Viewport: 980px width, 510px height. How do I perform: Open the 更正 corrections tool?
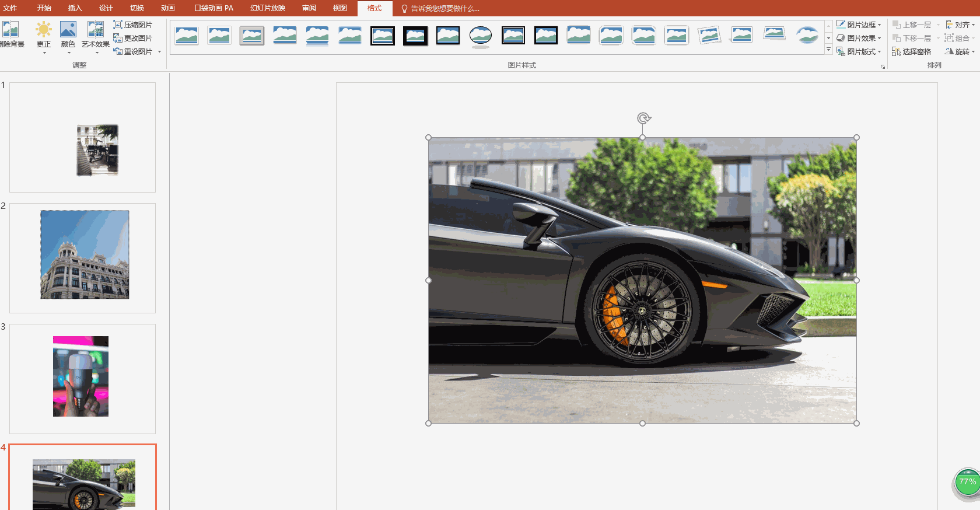[x=44, y=37]
